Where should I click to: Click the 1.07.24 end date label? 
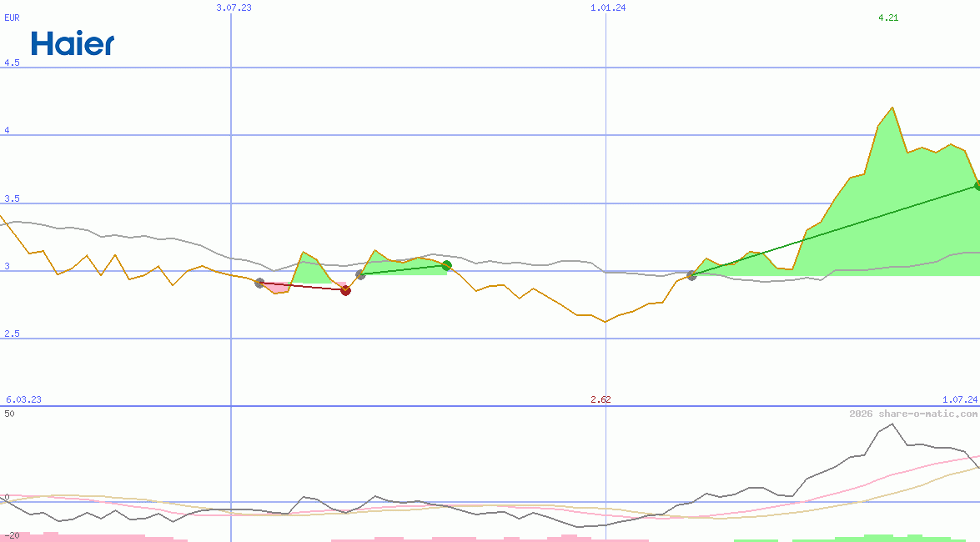[x=958, y=399]
